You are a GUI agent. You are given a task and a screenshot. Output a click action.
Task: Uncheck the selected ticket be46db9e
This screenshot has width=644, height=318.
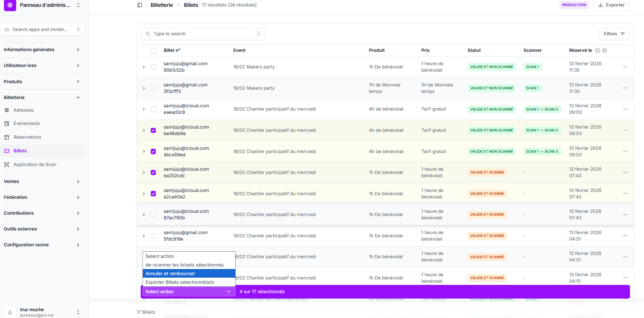pos(153,130)
